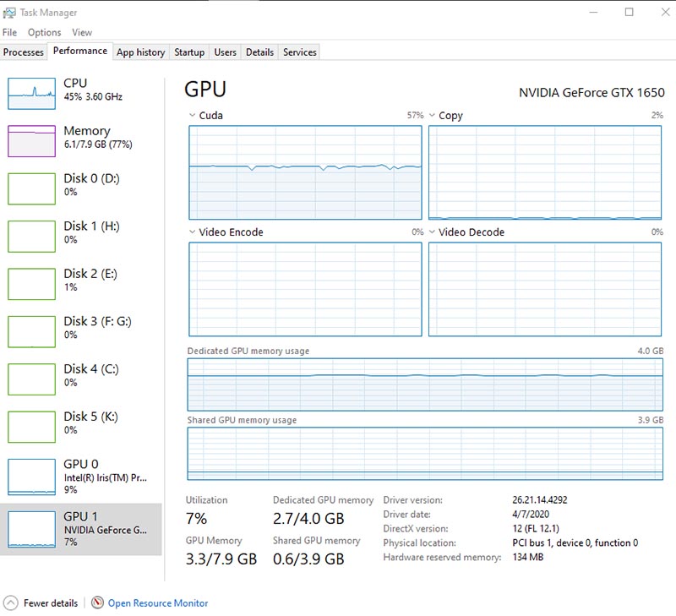
Task: Click the Copy engine usage graph
Action: coord(545,172)
